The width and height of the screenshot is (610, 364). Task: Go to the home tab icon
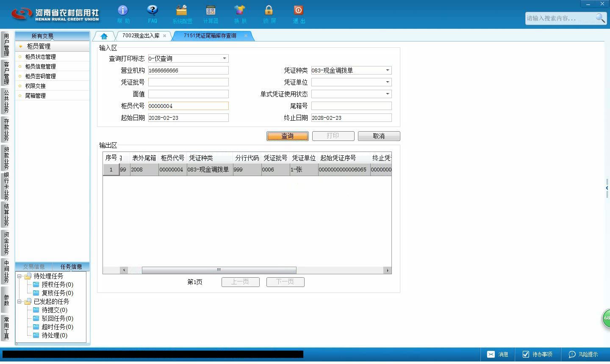click(104, 36)
